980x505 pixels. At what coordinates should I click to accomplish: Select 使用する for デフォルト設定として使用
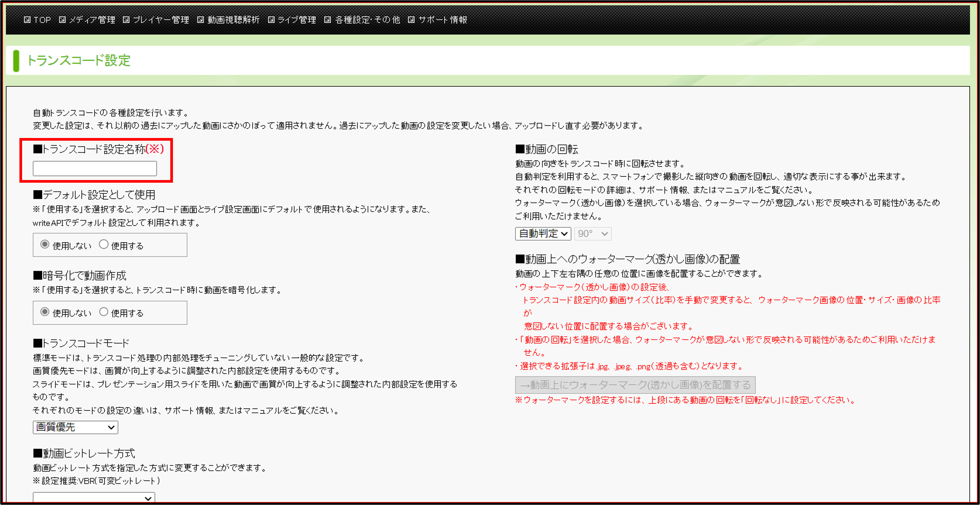[x=104, y=244]
